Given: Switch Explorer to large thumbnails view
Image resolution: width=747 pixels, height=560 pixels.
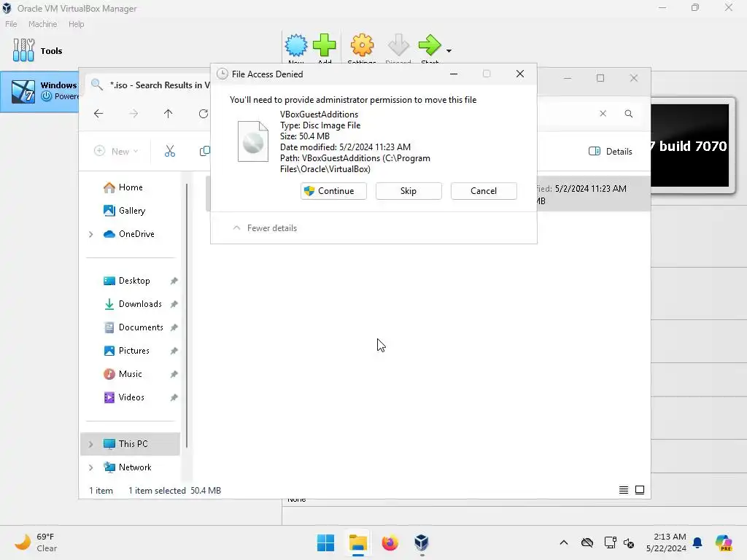Looking at the screenshot, I should pyautogui.click(x=640, y=490).
